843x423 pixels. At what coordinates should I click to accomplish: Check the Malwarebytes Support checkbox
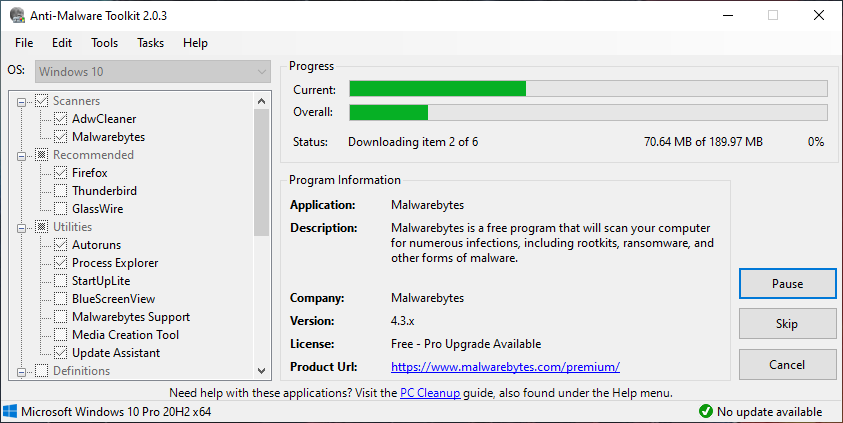[x=61, y=317]
